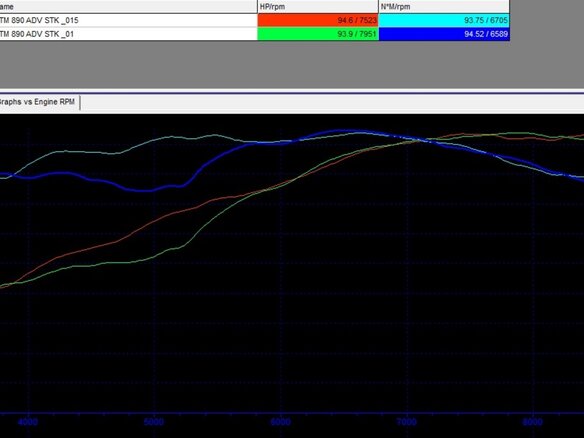Click the HP/rpm column header

coord(318,6)
